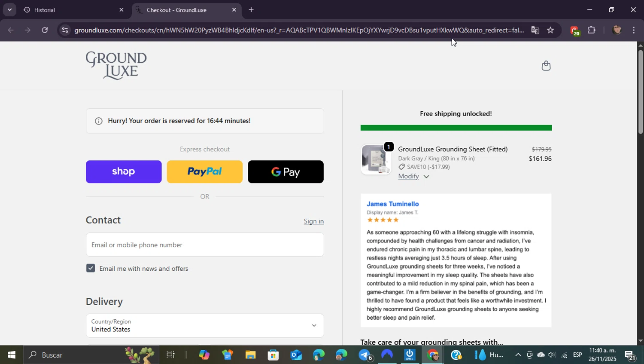Launch Copilot from the taskbar

coord(204,355)
